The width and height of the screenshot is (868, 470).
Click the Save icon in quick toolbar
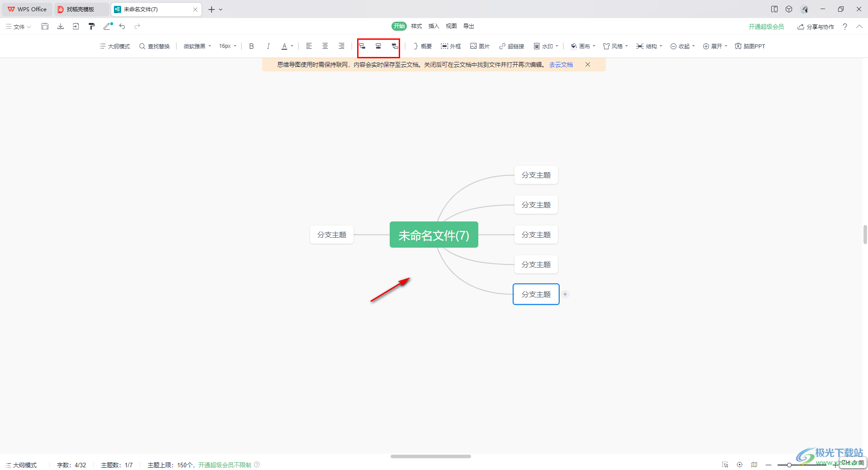(45, 26)
